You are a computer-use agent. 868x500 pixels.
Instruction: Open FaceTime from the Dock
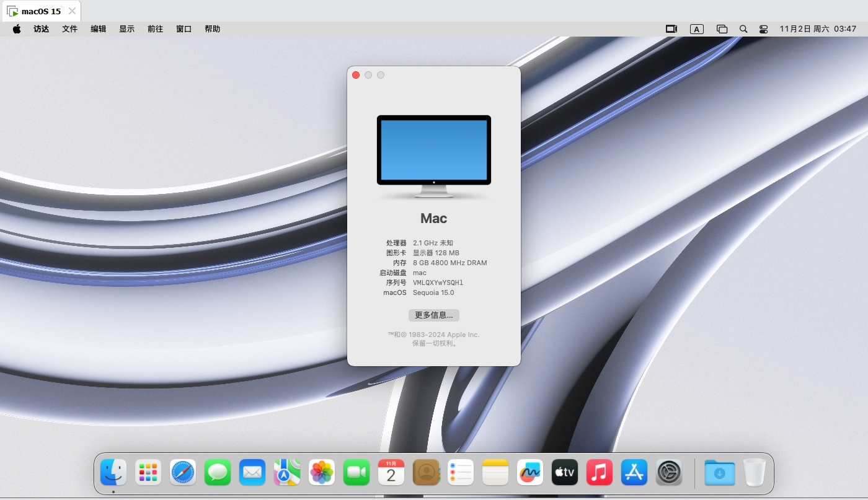(356, 473)
